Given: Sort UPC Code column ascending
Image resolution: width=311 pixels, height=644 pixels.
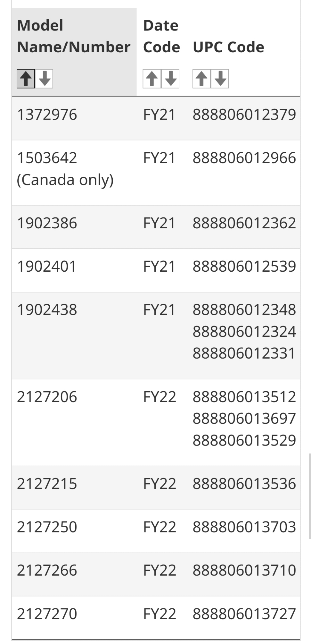Looking at the screenshot, I should pyautogui.click(x=201, y=79).
